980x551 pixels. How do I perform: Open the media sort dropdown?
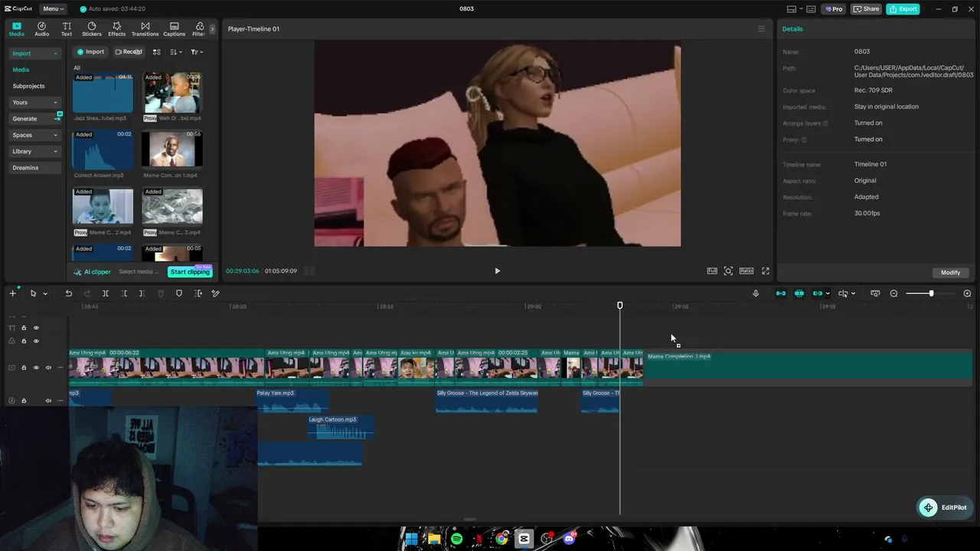[175, 52]
